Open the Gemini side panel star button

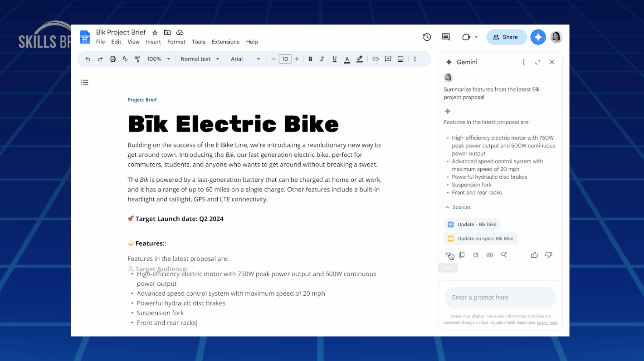point(538,37)
